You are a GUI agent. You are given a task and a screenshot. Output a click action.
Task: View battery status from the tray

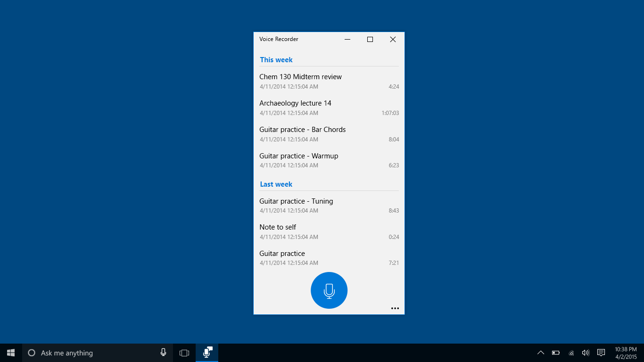(556, 353)
